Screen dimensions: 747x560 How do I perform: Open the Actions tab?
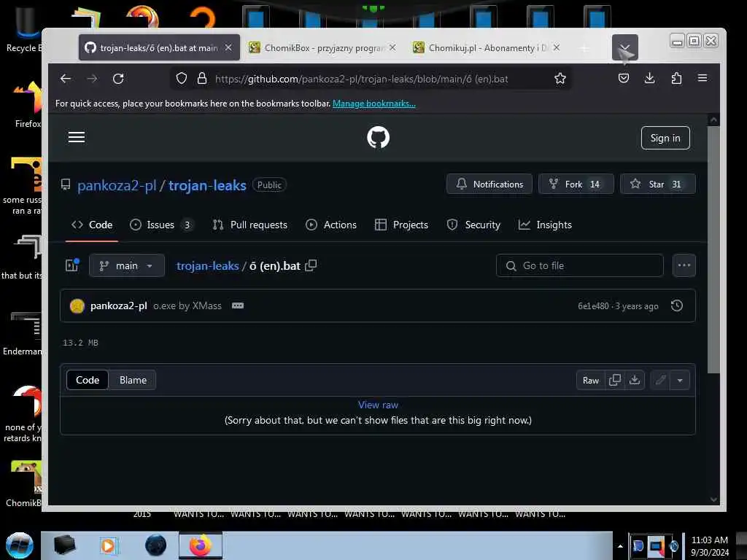[331, 225]
